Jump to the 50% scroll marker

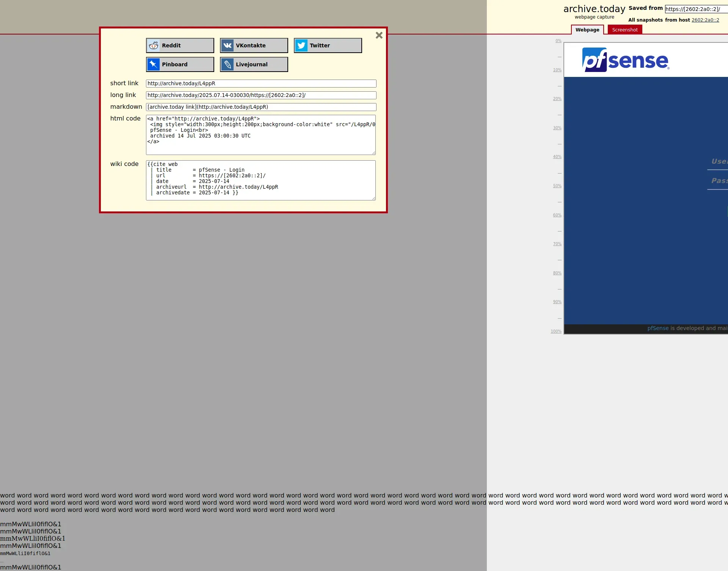(557, 186)
